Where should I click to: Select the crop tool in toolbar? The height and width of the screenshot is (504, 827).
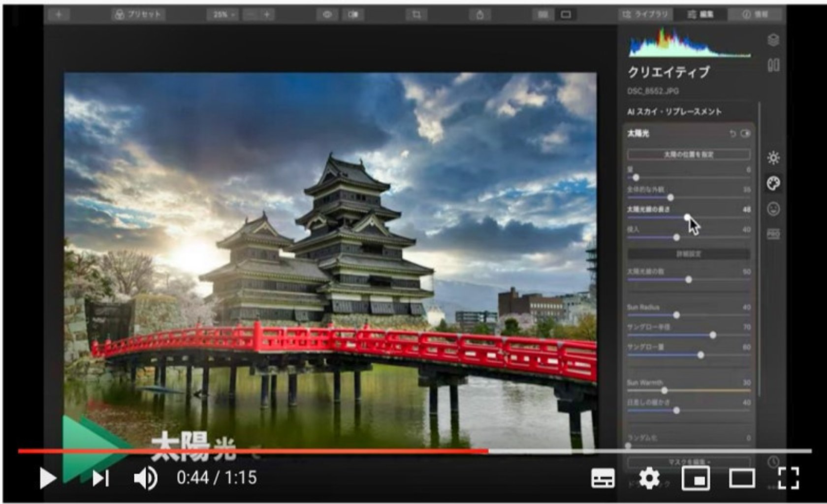(416, 15)
